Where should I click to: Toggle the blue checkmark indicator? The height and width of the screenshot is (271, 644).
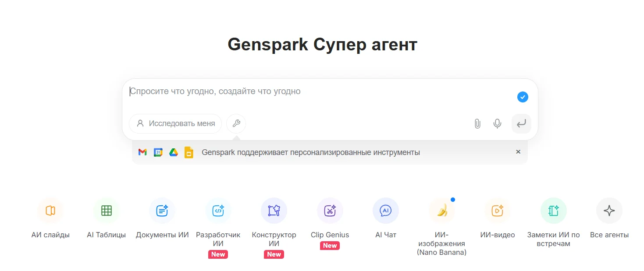[x=522, y=97]
